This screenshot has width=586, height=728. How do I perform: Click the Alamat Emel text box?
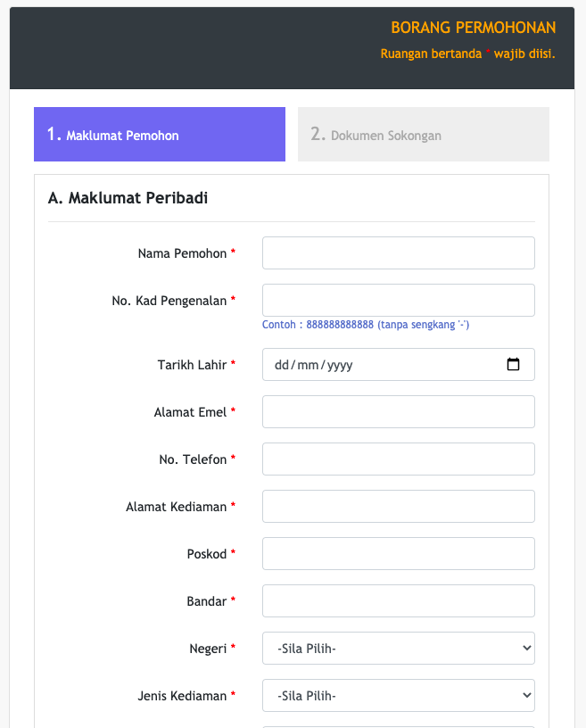398,412
